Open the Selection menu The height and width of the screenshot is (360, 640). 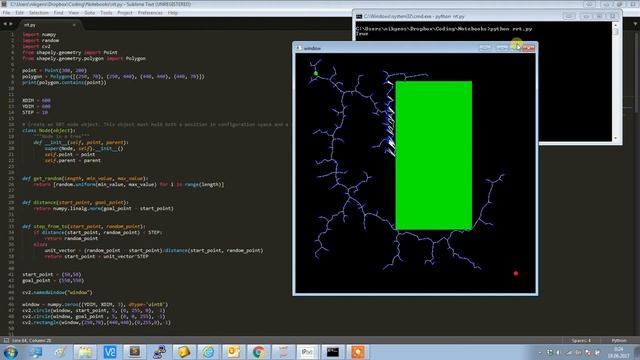coord(39,13)
